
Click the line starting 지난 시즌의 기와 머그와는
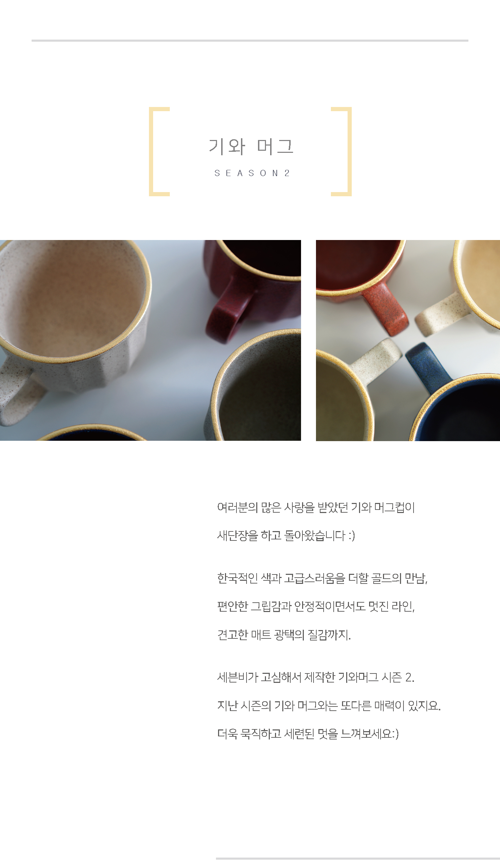pos(329,705)
